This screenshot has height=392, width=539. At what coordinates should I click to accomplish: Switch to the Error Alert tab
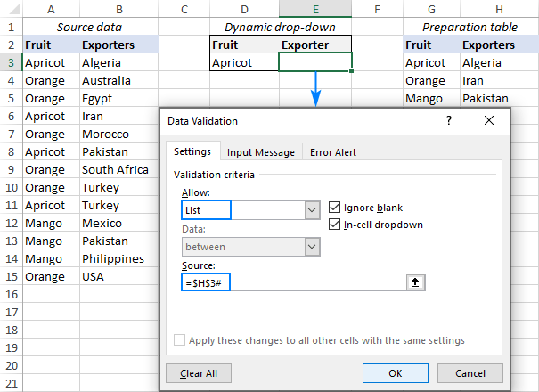(332, 152)
